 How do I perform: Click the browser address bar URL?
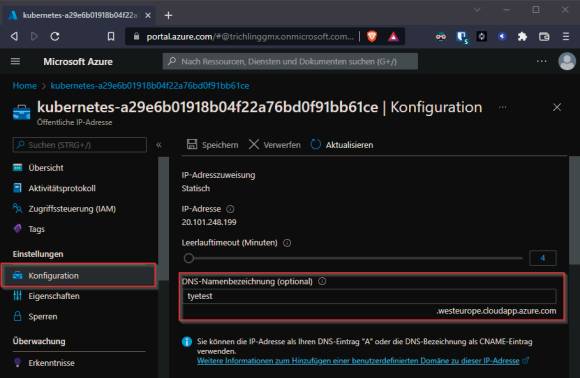(250, 37)
